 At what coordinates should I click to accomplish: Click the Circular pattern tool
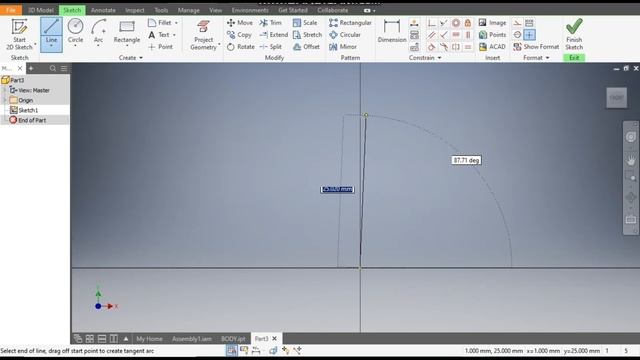click(x=345, y=35)
